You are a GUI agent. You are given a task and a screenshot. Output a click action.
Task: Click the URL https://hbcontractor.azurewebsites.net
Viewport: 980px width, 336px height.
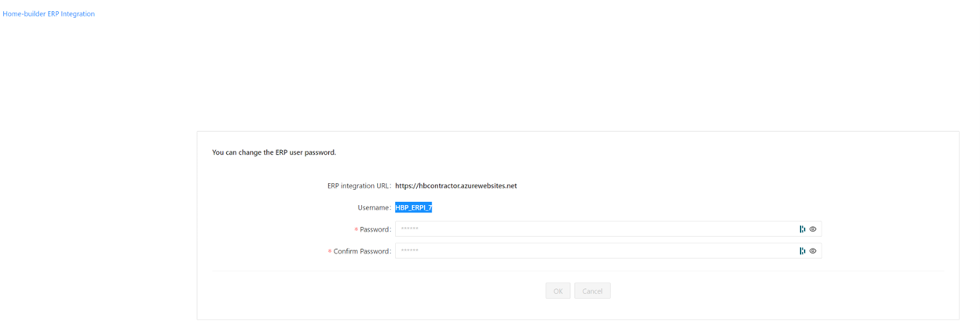(455, 186)
